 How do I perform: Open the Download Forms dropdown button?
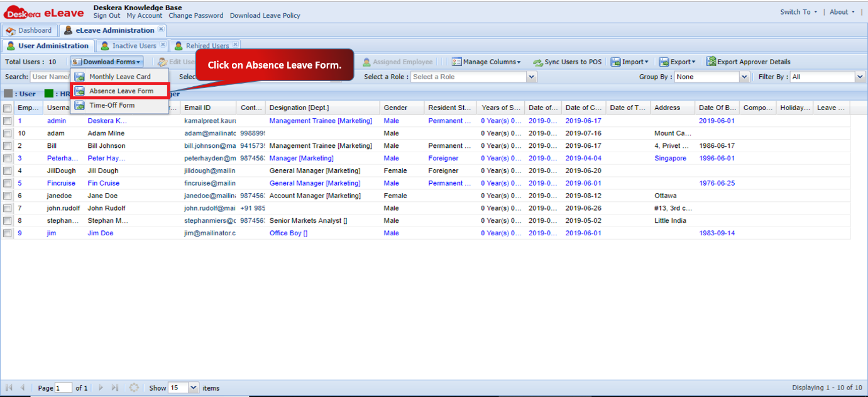coord(107,62)
